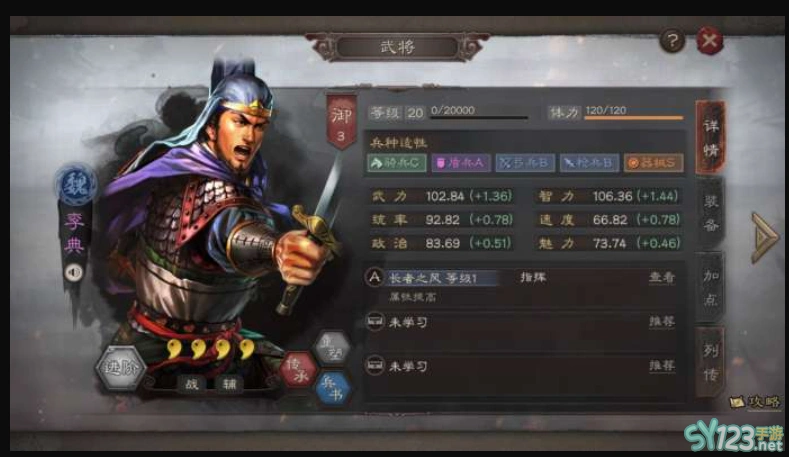Screen dimensions: 789x457
Task: Expand the second empty skill slot 未学习
Action: (x=520, y=366)
